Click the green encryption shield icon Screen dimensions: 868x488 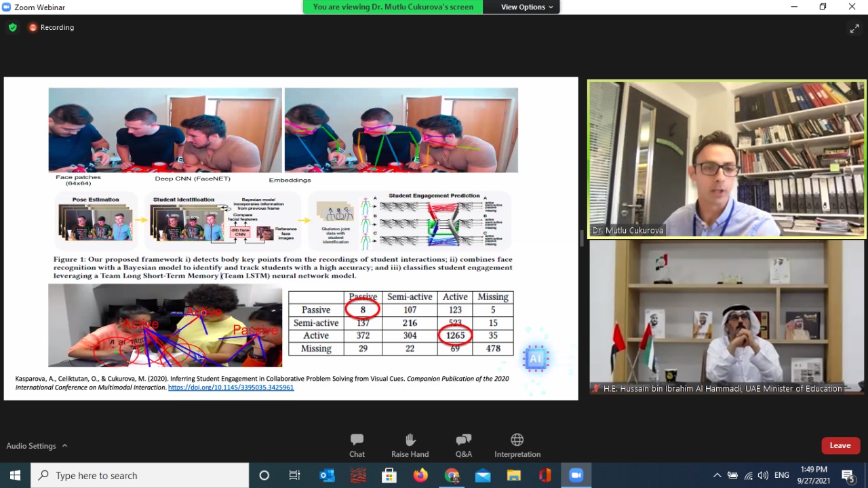[x=12, y=28]
